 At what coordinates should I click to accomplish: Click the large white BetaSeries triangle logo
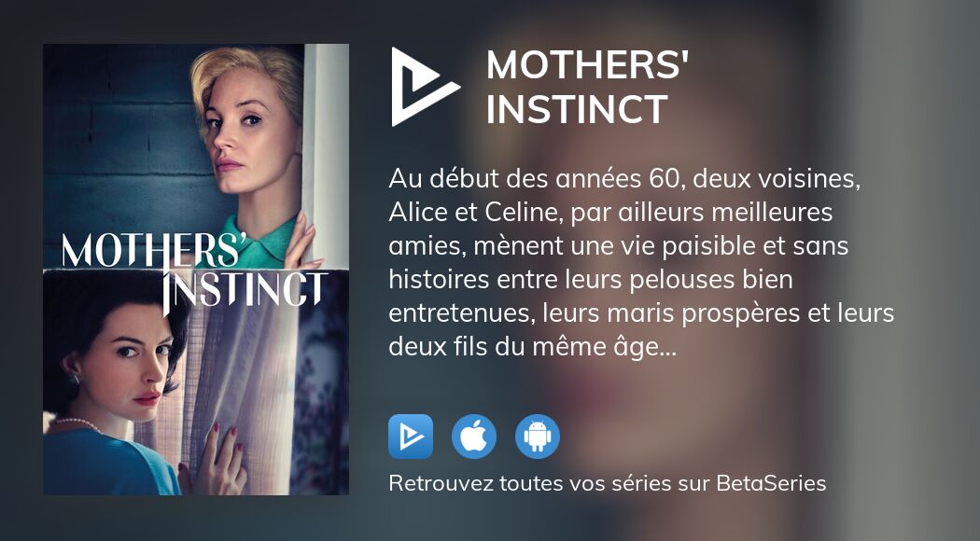pyautogui.click(x=425, y=87)
